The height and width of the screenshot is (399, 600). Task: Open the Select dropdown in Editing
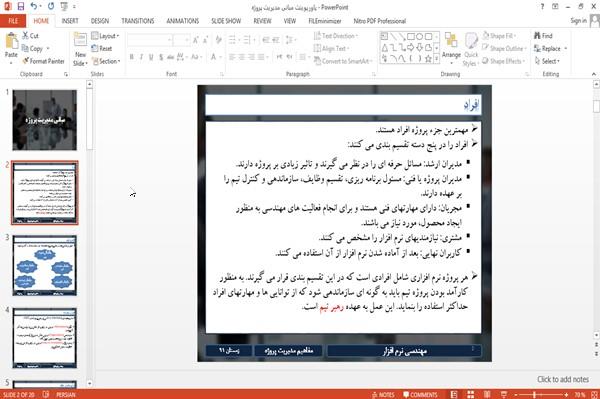[547, 61]
